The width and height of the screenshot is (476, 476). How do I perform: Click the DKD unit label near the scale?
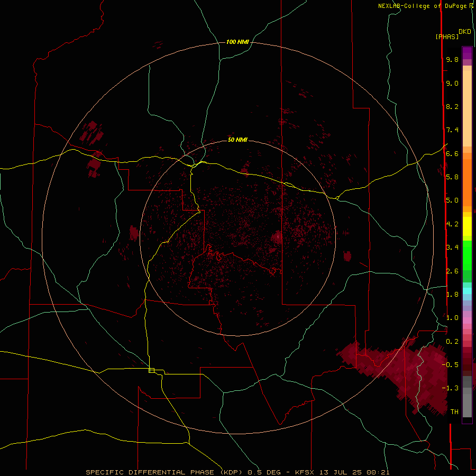click(465, 32)
